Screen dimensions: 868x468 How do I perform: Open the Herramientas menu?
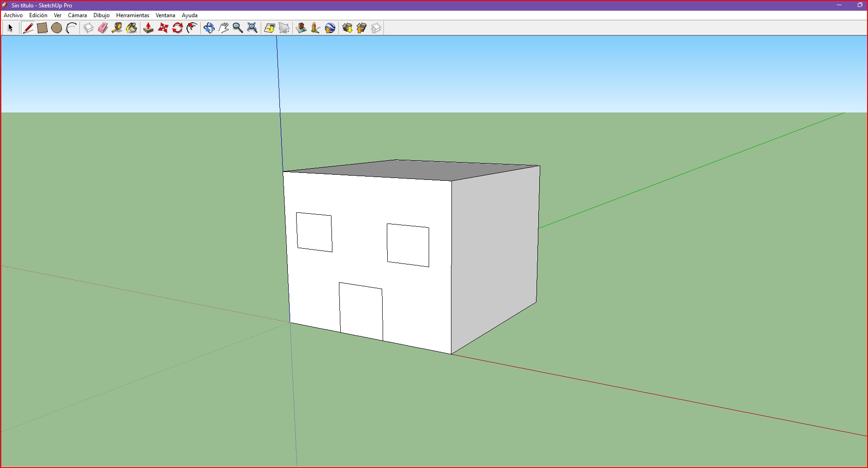tap(133, 15)
